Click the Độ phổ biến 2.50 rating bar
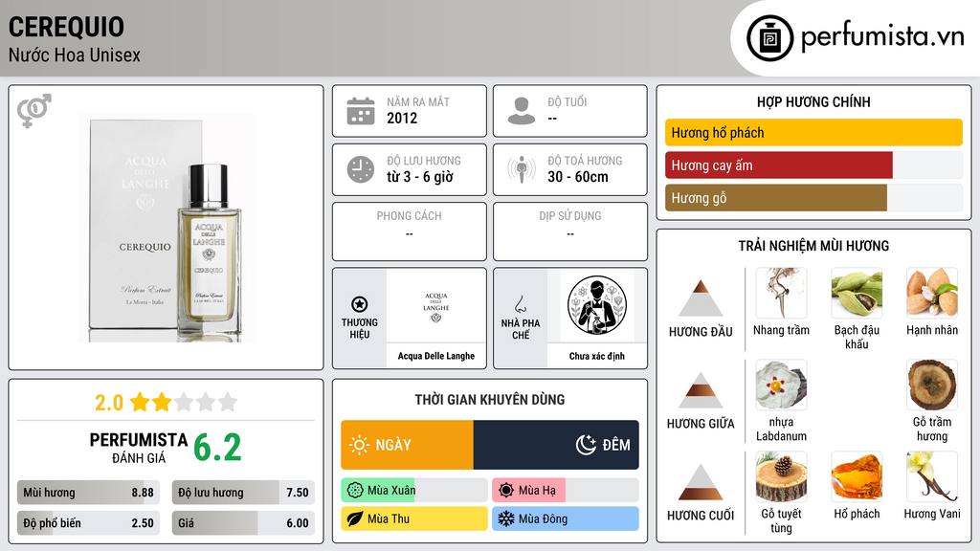This screenshot has width=980, height=551. [x=89, y=523]
